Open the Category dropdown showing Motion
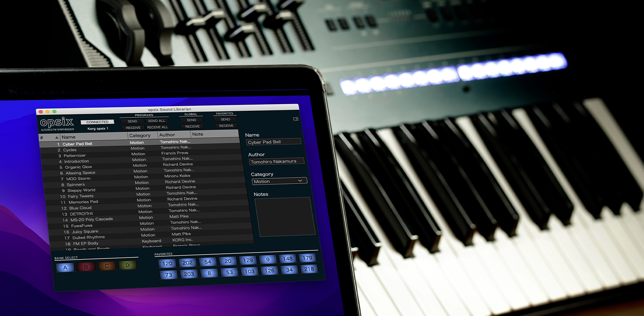 pos(279,181)
